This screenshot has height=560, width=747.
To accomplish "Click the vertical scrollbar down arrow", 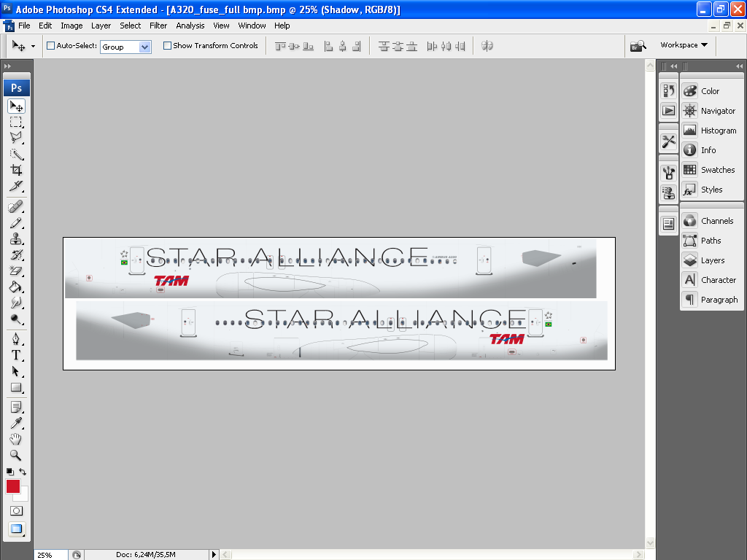I will (650, 542).
